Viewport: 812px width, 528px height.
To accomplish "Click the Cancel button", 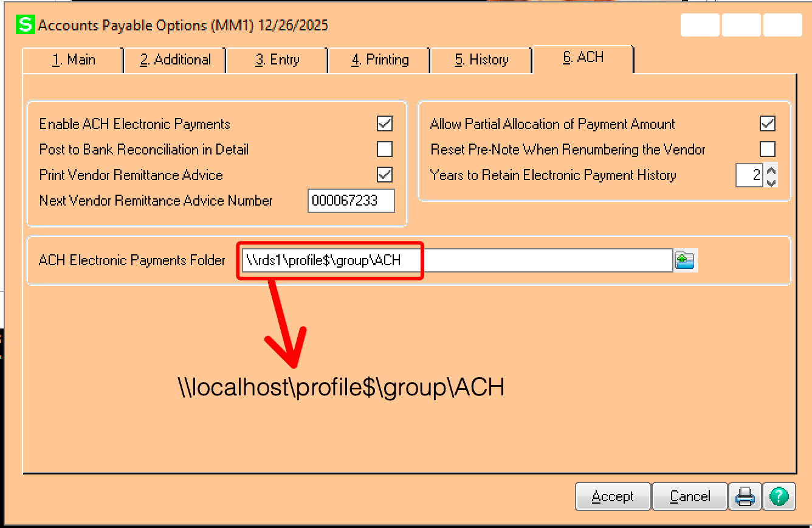I will coord(690,497).
